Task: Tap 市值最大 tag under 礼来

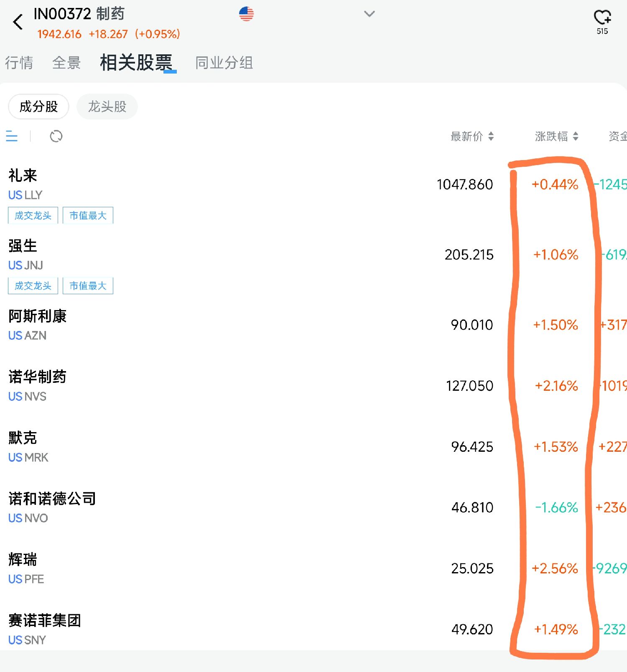Action: [88, 215]
